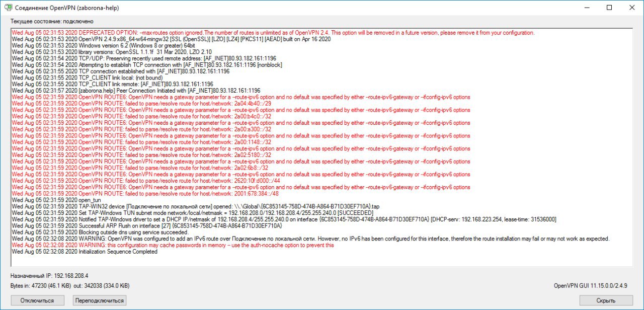Click the Текущее состояние: подключено status label

(52, 22)
